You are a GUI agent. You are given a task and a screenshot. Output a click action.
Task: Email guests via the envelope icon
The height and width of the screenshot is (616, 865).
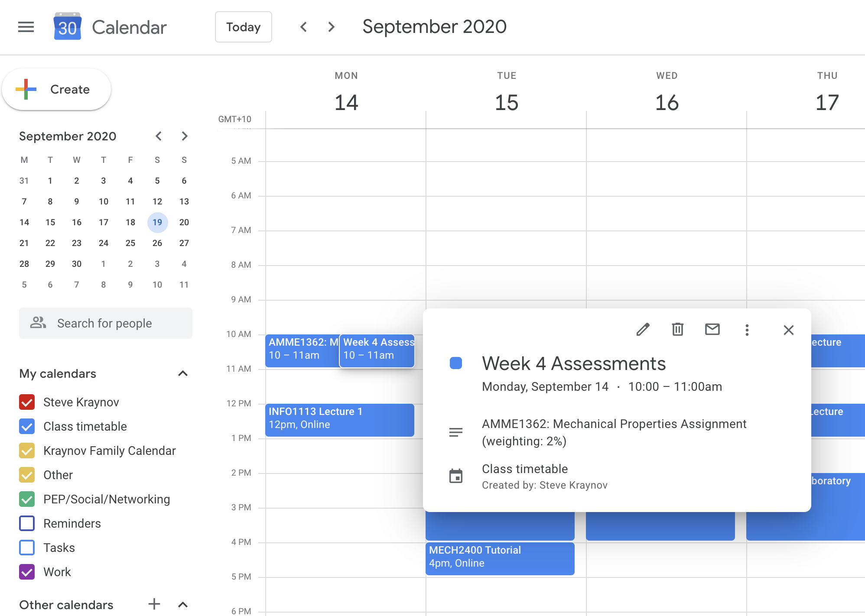click(712, 330)
